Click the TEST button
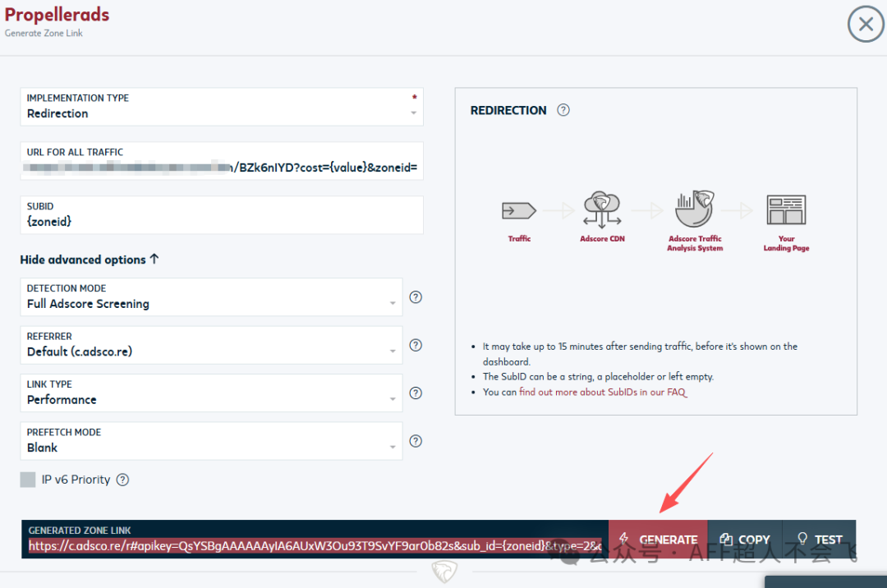Viewport: 887px width, 588px height. click(820, 540)
